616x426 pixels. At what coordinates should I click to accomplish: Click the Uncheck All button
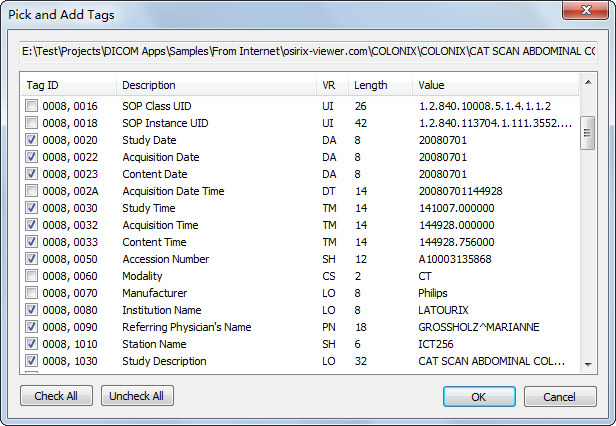[x=138, y=396]
